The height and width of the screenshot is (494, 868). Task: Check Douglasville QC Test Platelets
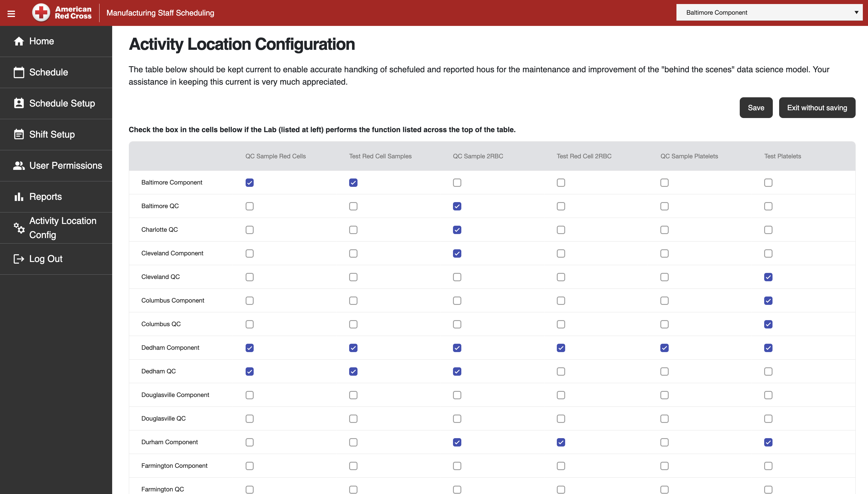coord(768,419)
